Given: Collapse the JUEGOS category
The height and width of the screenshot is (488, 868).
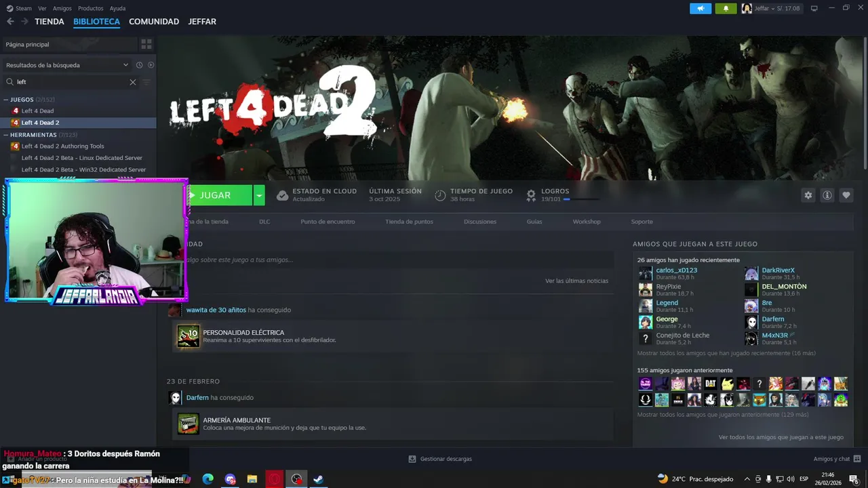Looking at the screenshot, I should [x=6, y=100].
